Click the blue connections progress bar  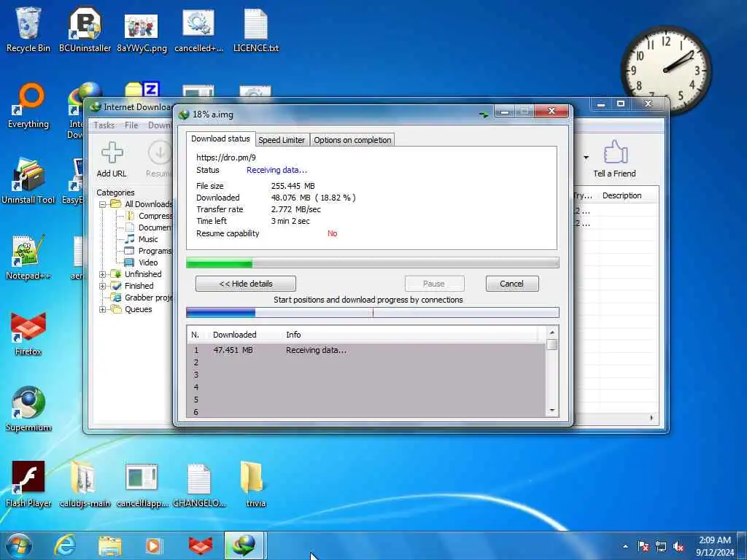point(372,312)
